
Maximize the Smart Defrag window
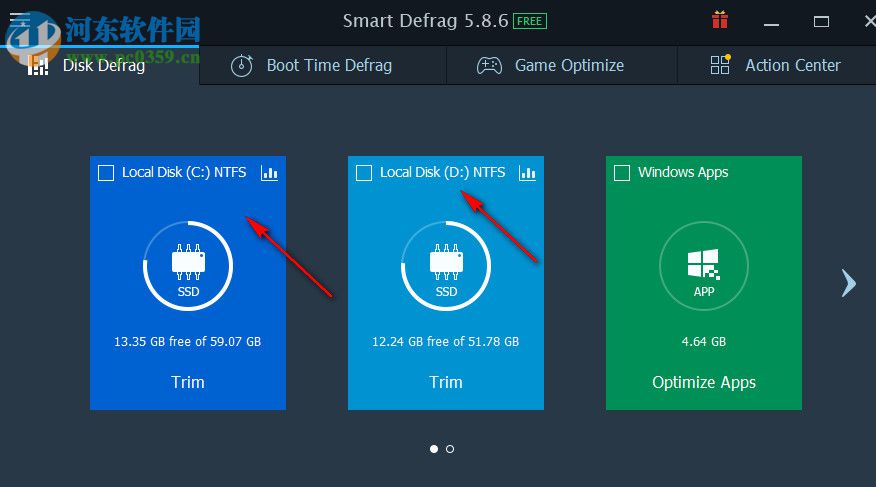click(821, 22)
